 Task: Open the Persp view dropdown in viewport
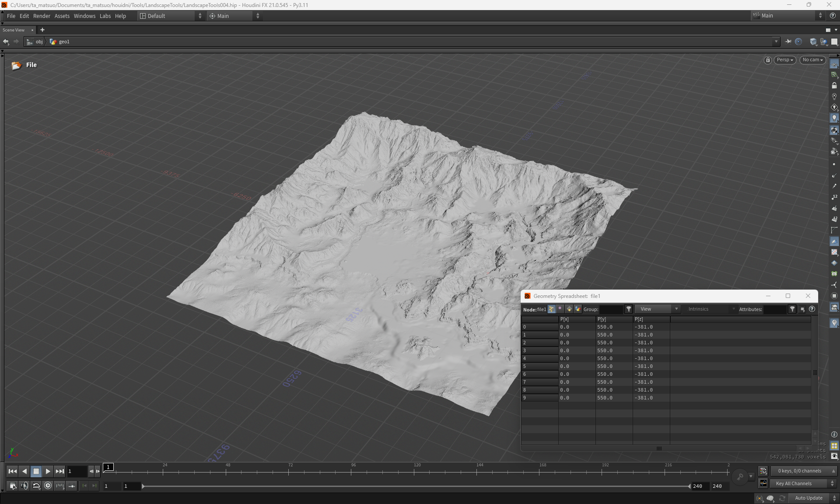[784, 60]
